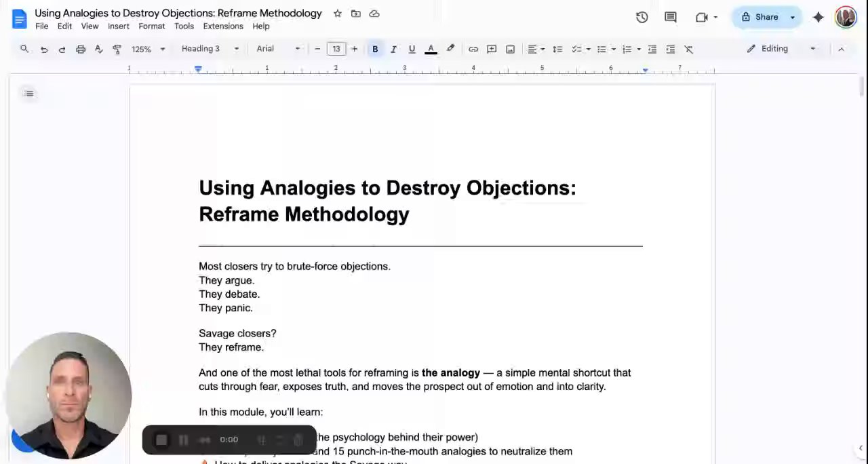Open the Extensions menu
Viewport: 868px width, 464px height.
[x=223, y=26]
